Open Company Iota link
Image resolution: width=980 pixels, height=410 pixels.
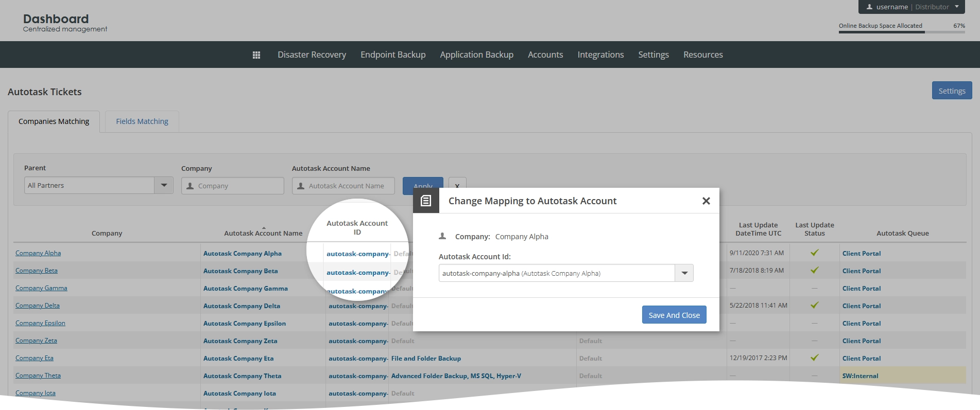point(36,393)
